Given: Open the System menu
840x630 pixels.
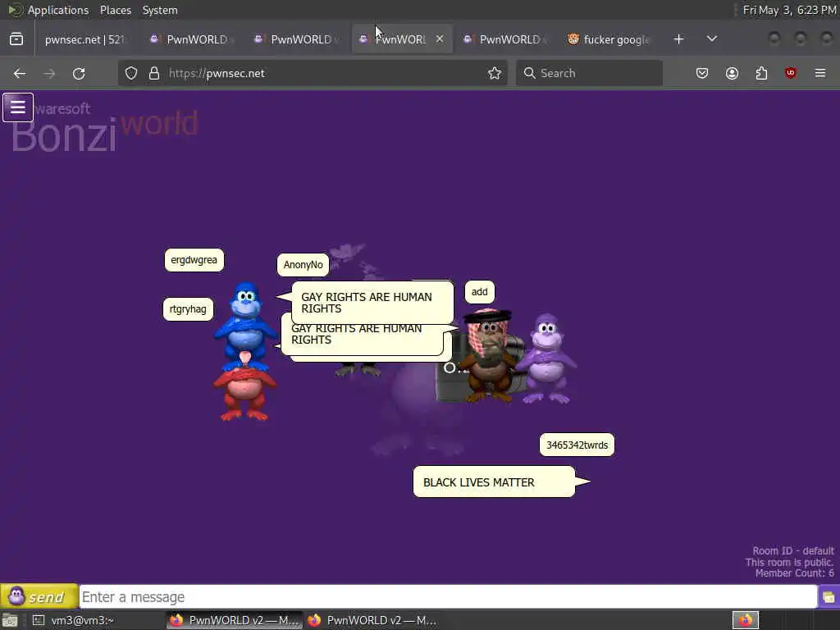Looking at the screenshot, I should (160, 10).
